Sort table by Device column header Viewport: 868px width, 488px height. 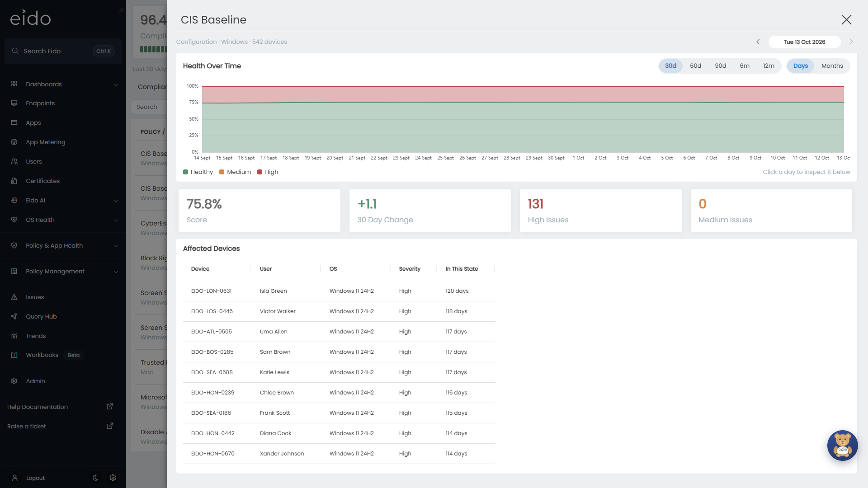200,269
